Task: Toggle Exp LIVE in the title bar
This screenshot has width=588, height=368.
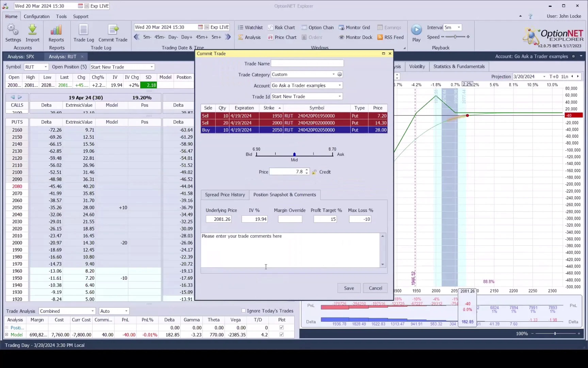Action: [97, 6]
